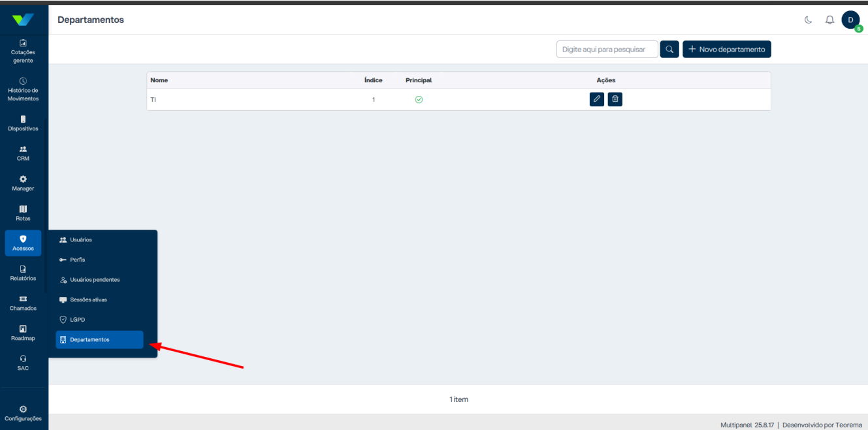Go to Dispositivos in sidebar

tap(23, 124)
